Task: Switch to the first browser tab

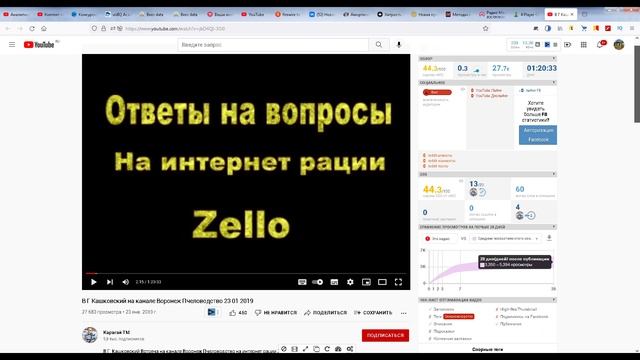Action: [x=16, y=14]
